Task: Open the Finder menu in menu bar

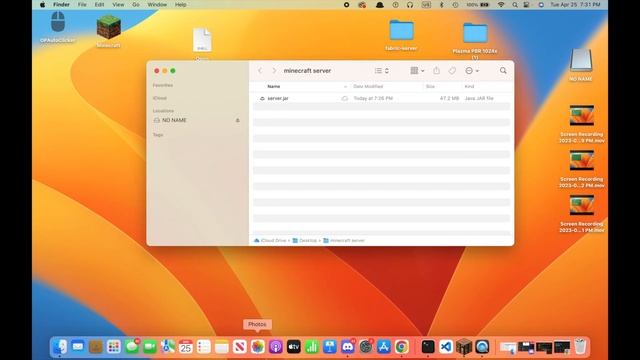Action: tap(61, 4)
